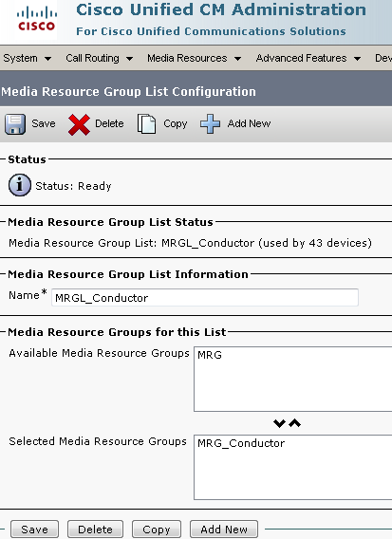Click the Cisco Unified CM Administration title
Screen dimensions: 392x539
(x=221, y=9)
